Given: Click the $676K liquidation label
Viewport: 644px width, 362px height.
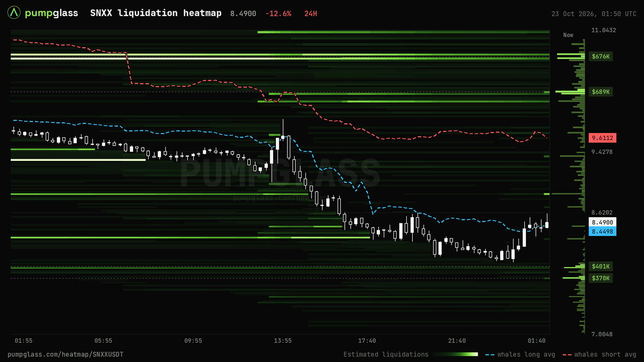Looking at the screenshot, I should click(x=601, y=56).
